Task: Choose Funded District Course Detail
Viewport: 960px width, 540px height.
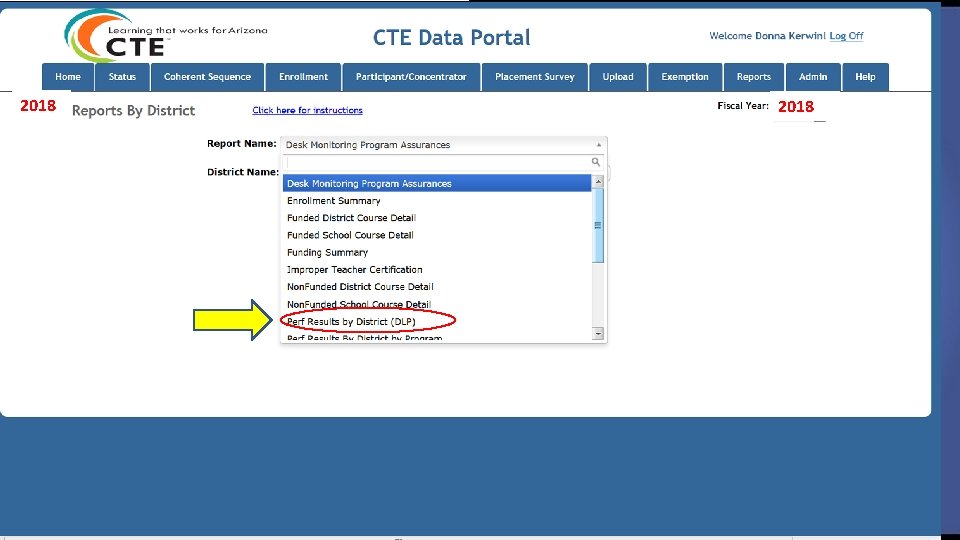Action: 437,218
